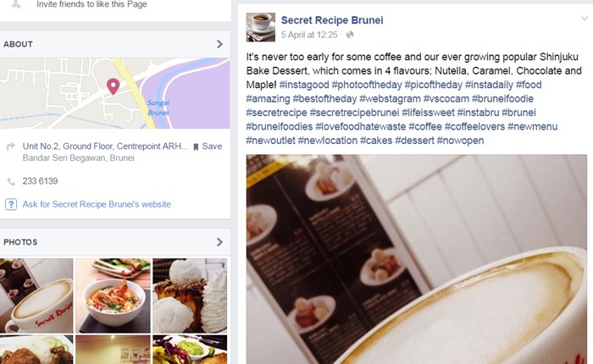Open the tom yum soup photo thumbnail
Image resolution: width=593 pixels, height=364 pixels.
pyautogui.click(x=113, y=295)
